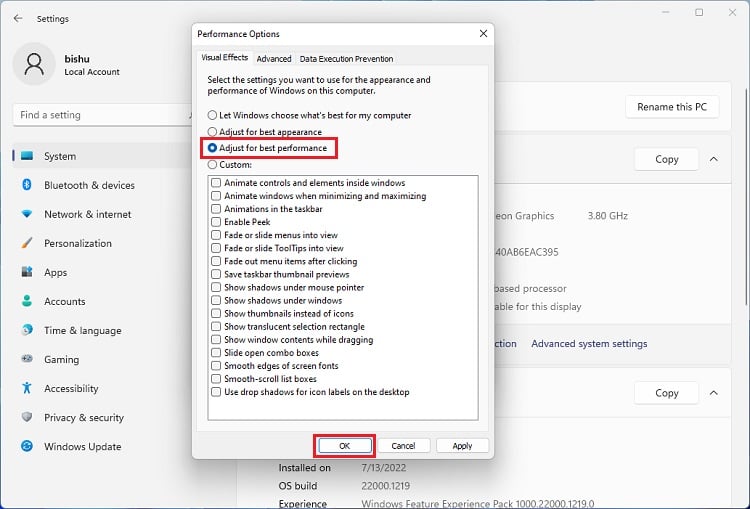Viewport: 750px width, 509px height.
Task: Enable Animate controls and elements inside windows
Action: click(x=216, y=183)
